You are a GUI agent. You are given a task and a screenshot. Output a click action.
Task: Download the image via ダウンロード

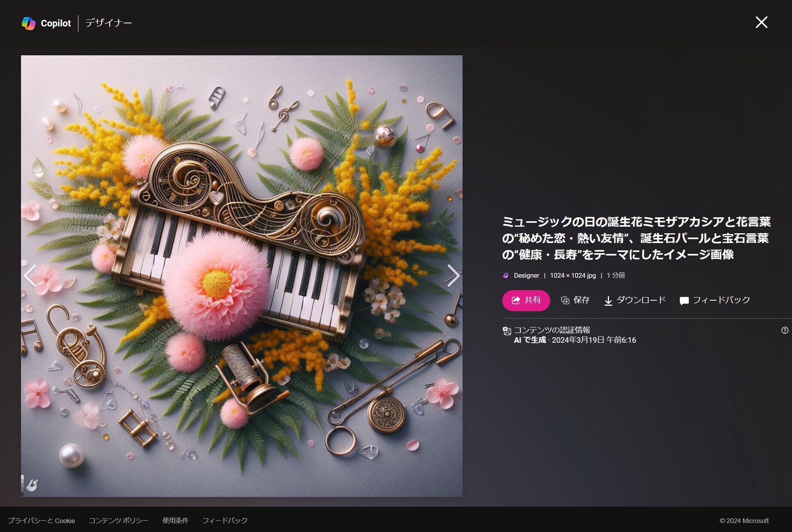click(635, 300)
